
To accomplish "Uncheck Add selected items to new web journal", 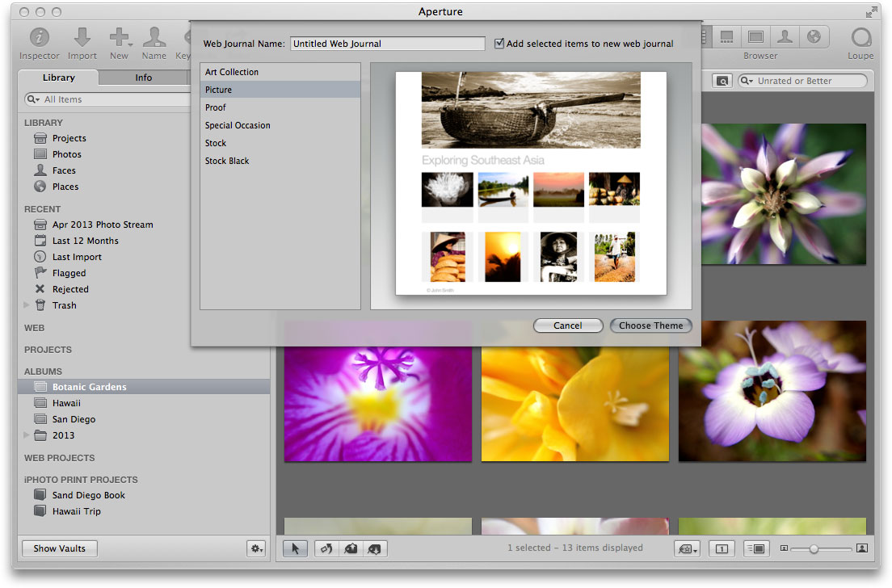I will (x=499, y=44).
